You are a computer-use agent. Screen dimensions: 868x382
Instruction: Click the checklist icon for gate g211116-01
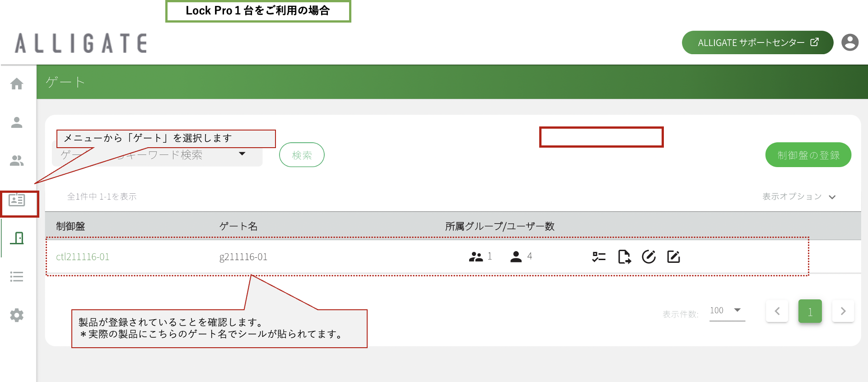[599, 257]
